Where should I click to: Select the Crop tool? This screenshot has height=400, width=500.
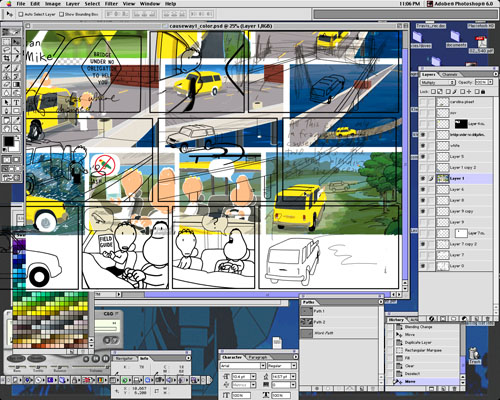pos(6,58)
